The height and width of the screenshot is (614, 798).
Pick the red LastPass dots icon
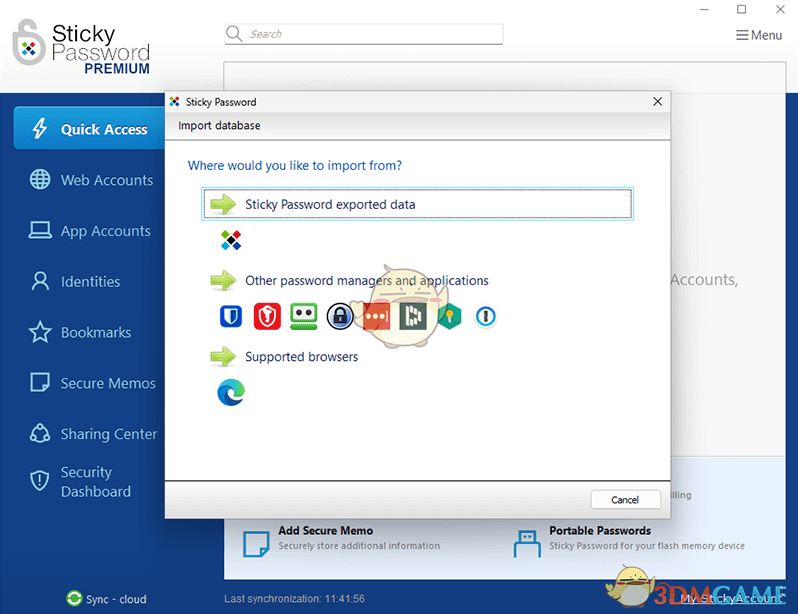[x=376, y=317]
